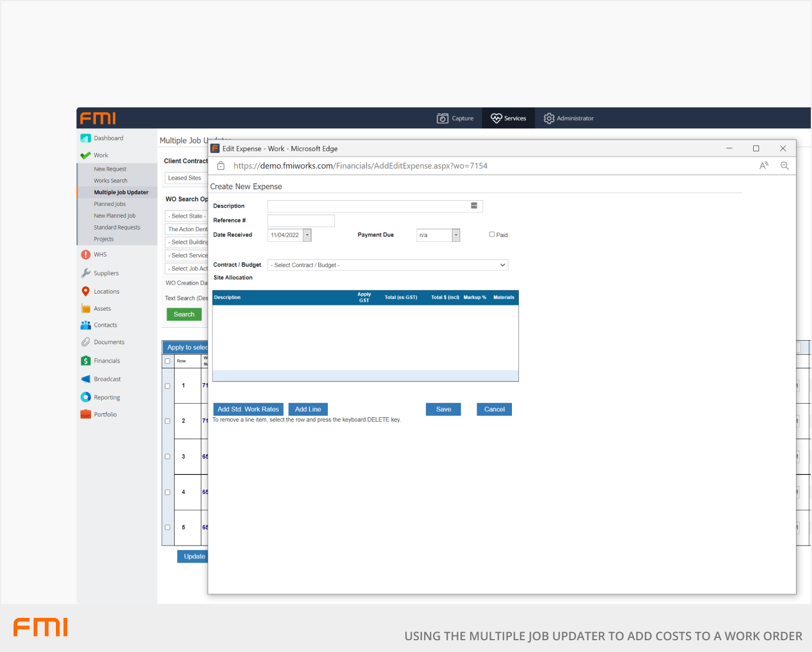
Task: Tick the Paid checkbox
Action: 492,234
